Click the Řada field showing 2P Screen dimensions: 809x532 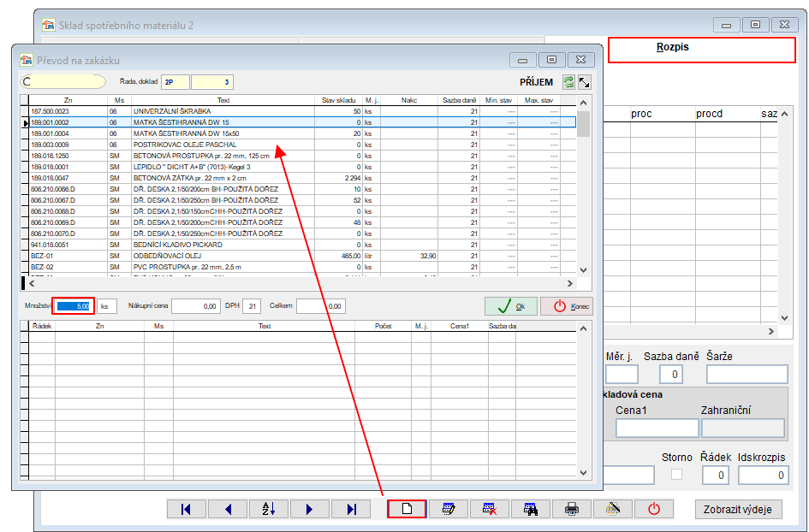coord(175,82)
